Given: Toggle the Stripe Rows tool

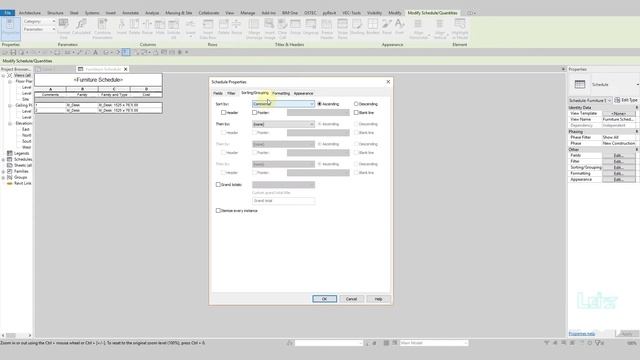Looking at the screenshot, I should coord(342,29).
